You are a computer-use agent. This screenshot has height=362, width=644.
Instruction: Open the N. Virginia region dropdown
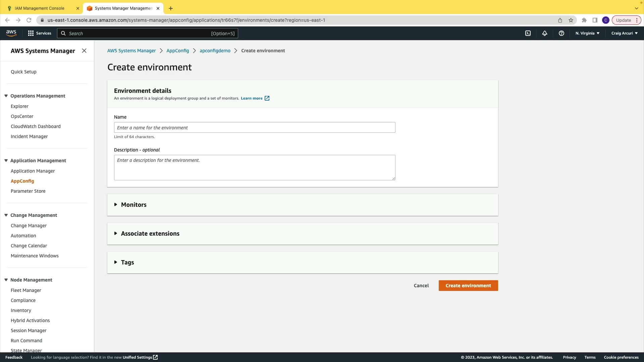[x=587, y=33]
